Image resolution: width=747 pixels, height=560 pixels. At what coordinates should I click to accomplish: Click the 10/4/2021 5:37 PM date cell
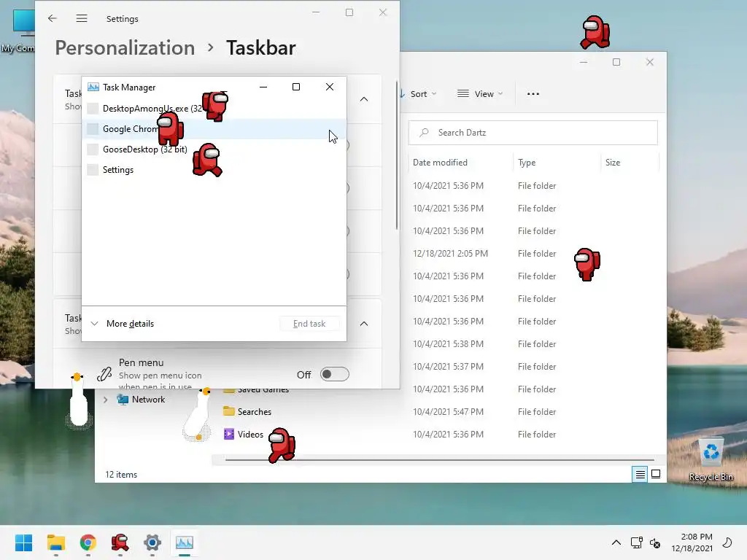448,366
